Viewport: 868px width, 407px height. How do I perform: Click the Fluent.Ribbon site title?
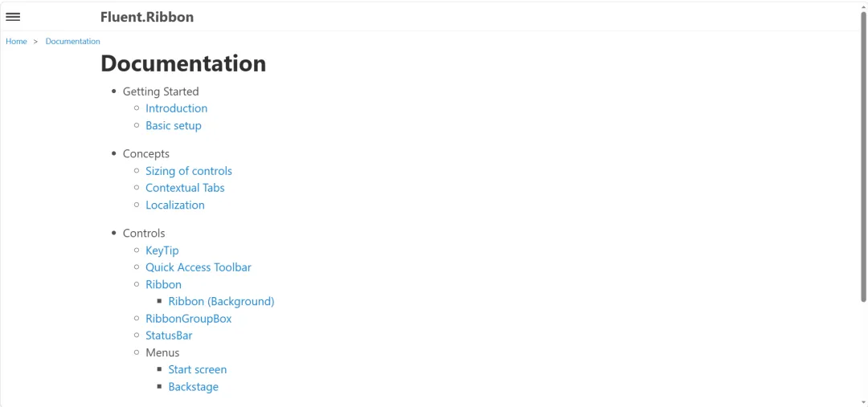coord(147,17)
